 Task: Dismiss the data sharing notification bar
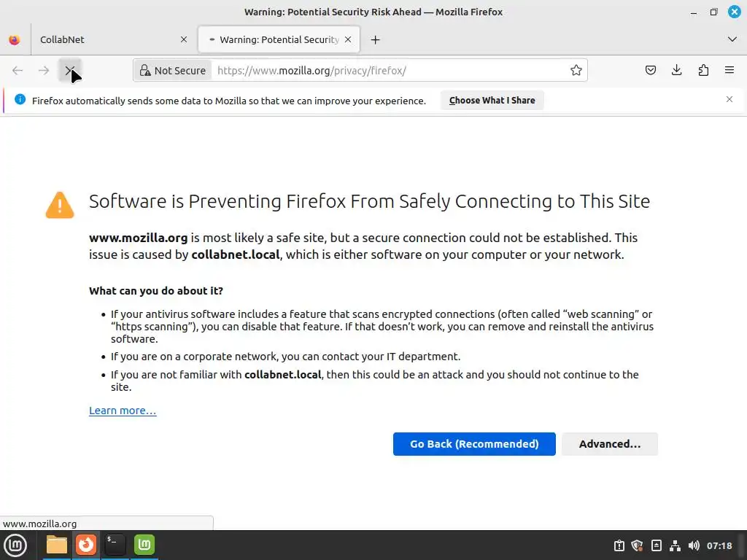point(729,99)
